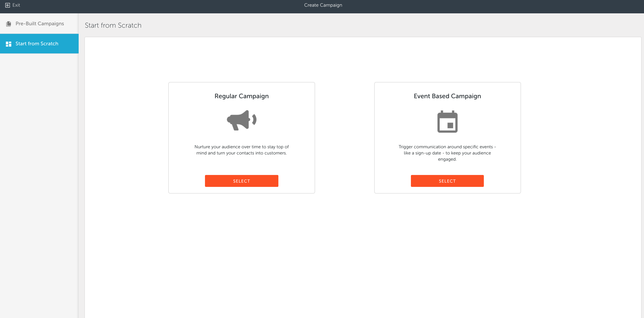Click the Pre-Built Campaigns document icon

(x=9, y=24)
